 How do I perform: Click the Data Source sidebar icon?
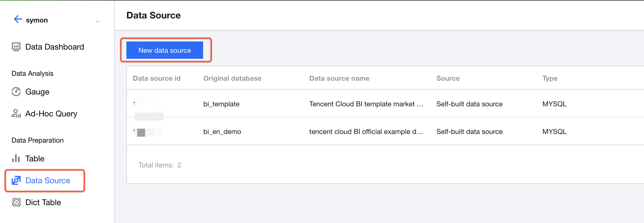pos(16,180)
